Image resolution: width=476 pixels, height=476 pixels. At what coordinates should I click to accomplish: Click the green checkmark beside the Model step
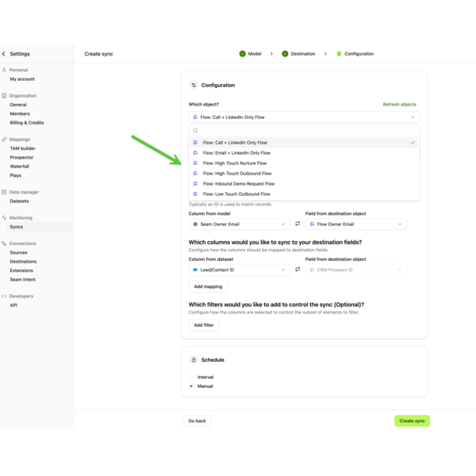[x=242, y=54]
